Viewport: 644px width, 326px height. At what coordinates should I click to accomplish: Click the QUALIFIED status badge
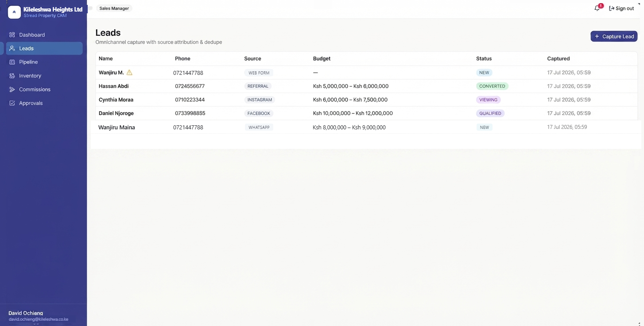[x=490, y=113]
